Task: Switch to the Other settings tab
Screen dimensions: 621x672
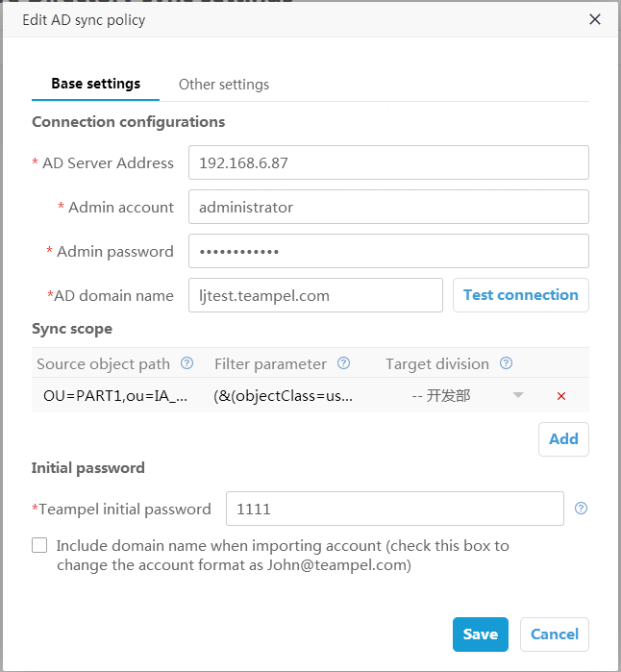Action: (x=224, y=85)
